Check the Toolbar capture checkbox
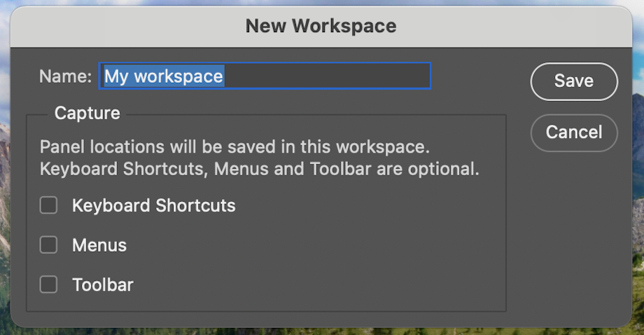 coord(48,285)
